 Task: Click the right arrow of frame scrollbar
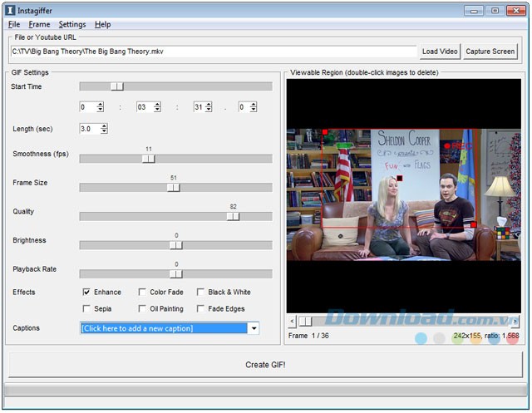[515, 321]
